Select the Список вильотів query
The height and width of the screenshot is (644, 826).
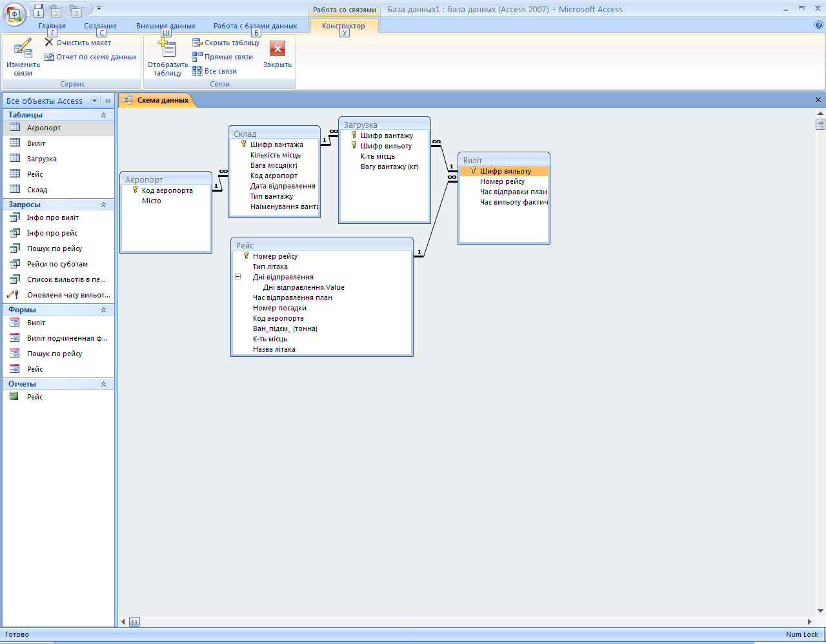tap(58, 279)
